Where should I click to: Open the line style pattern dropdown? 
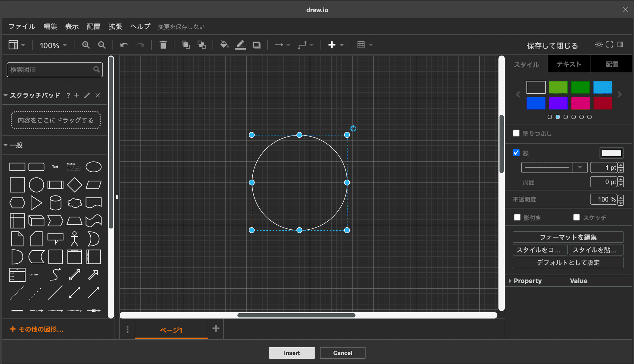click(x=580, y=167)
